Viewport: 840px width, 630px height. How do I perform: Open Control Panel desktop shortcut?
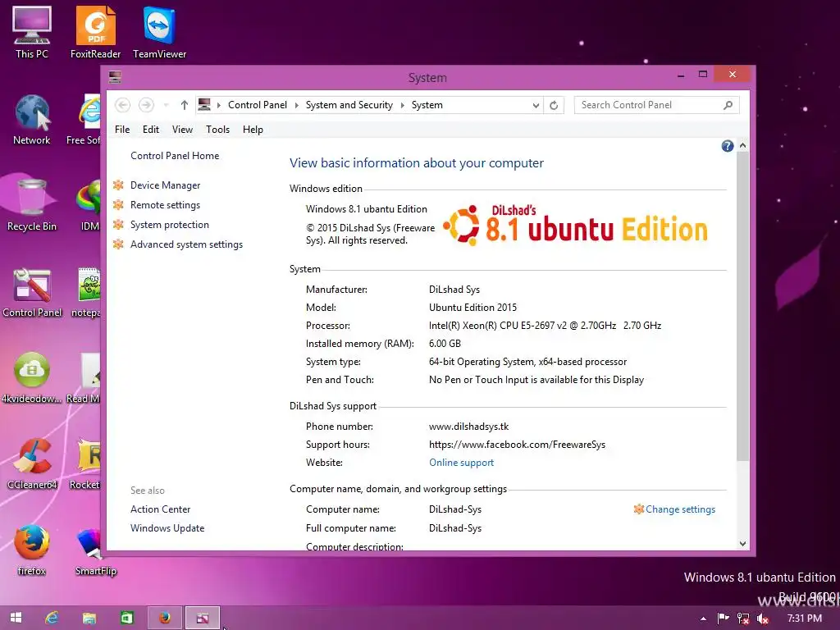point(32,292)
